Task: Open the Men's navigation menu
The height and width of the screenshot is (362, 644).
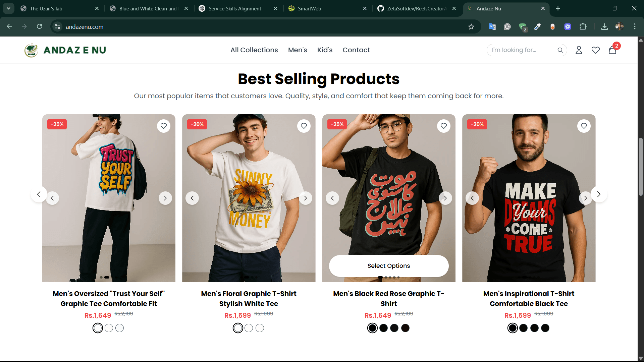Action: (x=298, y=50)
